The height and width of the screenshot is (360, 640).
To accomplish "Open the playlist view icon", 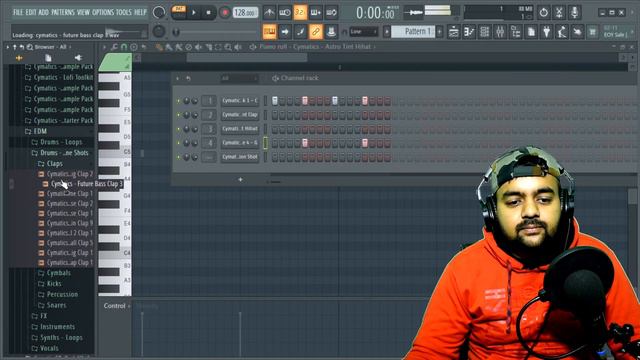I will 453,31.
